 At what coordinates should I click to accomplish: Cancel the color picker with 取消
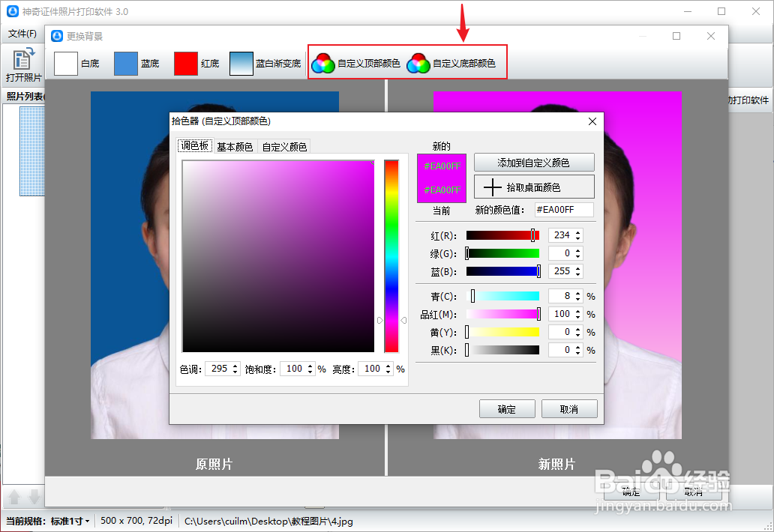[x=569, y=408]
